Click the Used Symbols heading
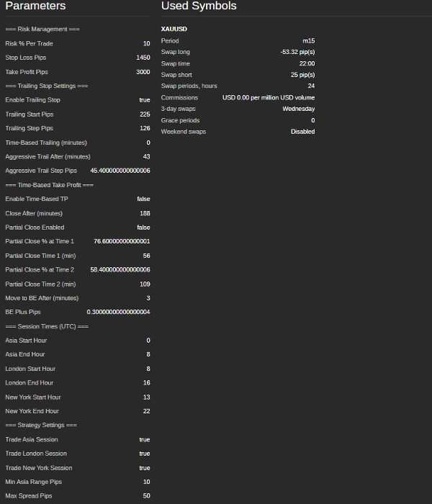 [x=199, y=6]
